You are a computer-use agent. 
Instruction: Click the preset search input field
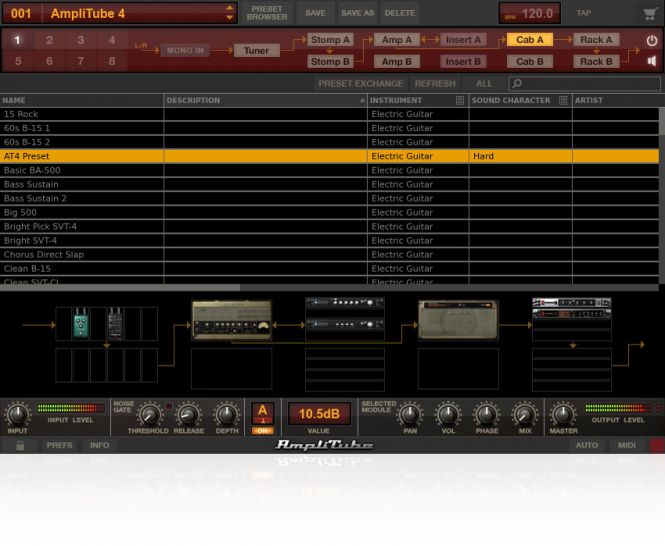[584, 84]
